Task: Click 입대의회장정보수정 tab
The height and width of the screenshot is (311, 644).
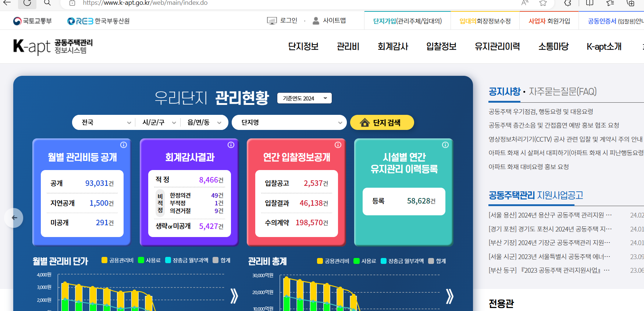Action: tap(485, 21)
